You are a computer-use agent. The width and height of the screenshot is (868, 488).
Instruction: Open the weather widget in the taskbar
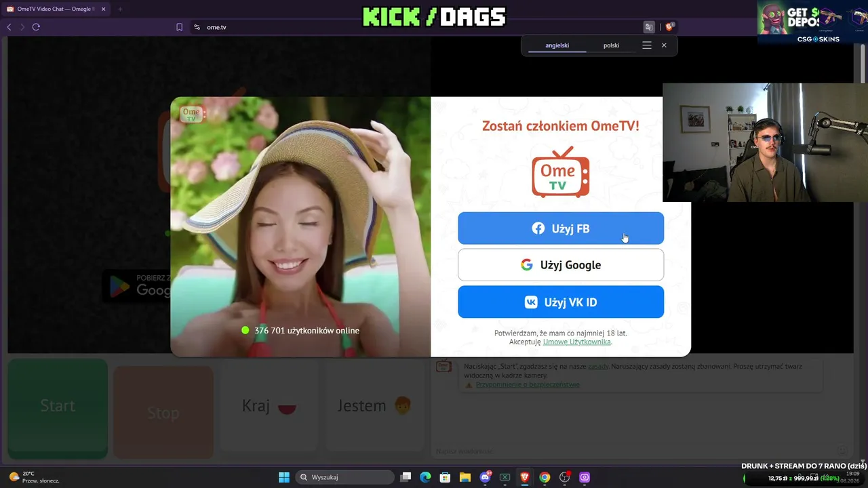tap(34, 477)
